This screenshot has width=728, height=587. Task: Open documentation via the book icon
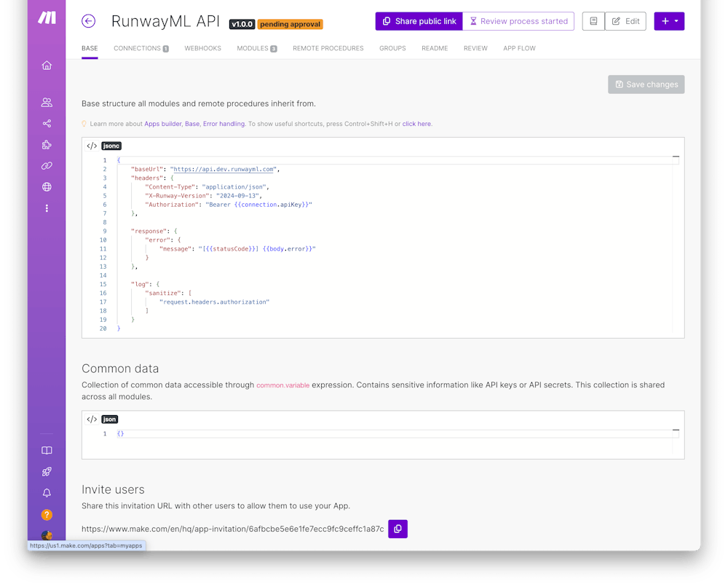point(46,450)
